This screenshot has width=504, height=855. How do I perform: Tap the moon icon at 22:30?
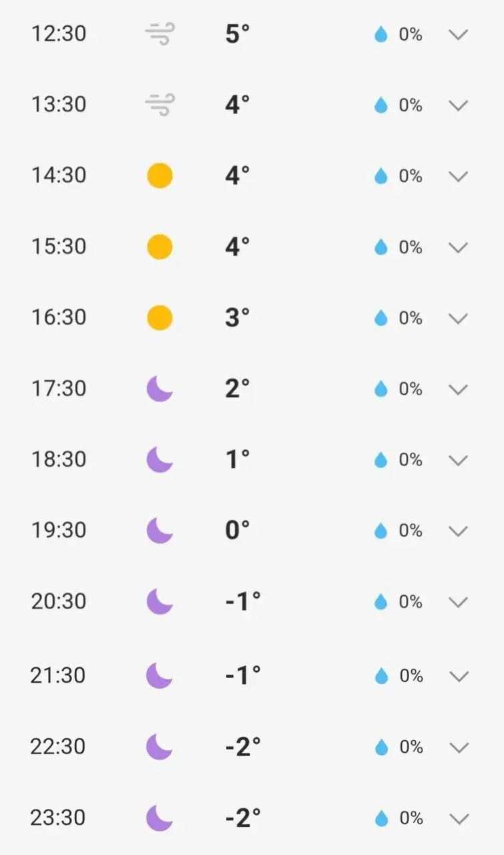pos(160,747)
